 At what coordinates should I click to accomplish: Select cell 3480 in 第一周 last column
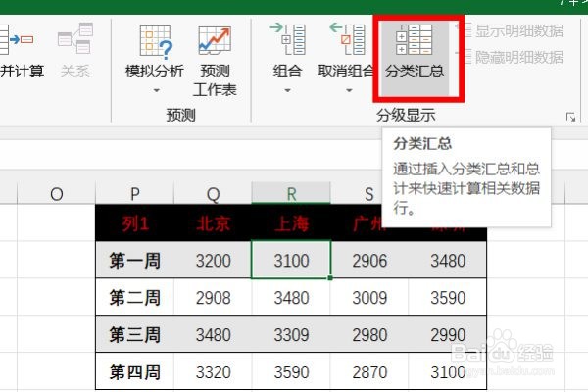tap(448, 260)
